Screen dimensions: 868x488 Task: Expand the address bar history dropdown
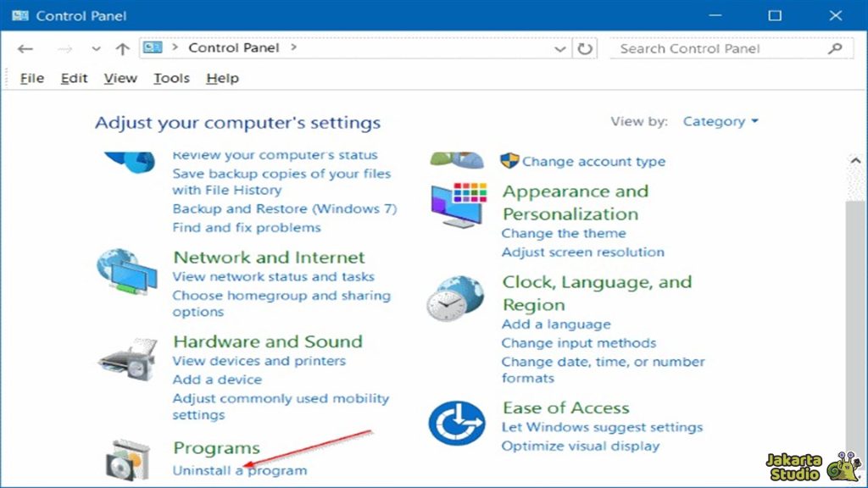pos(559,49)
